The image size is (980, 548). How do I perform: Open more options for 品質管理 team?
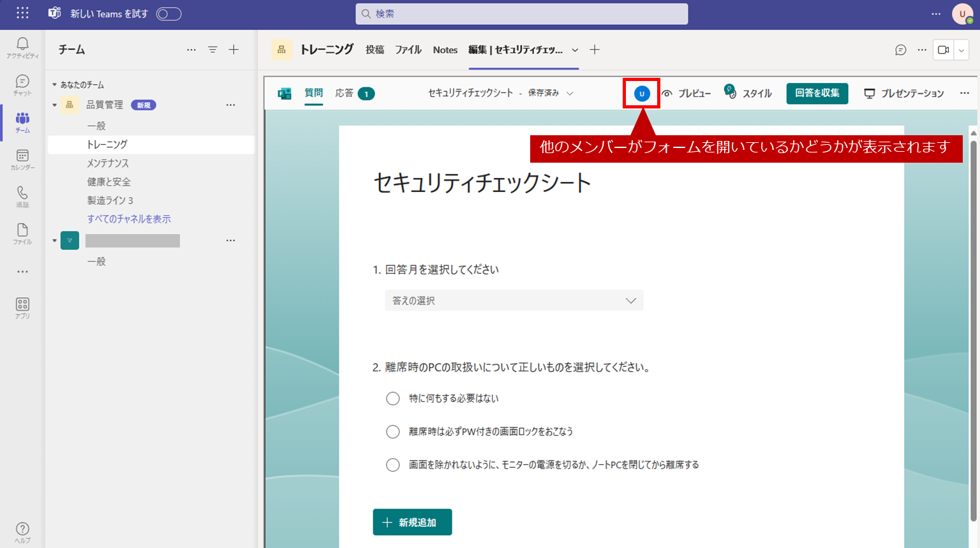tap(230, 105)
